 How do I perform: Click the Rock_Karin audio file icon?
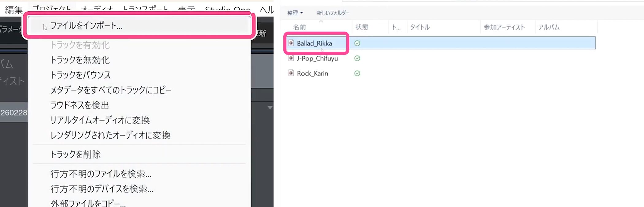tap(291, 73)
